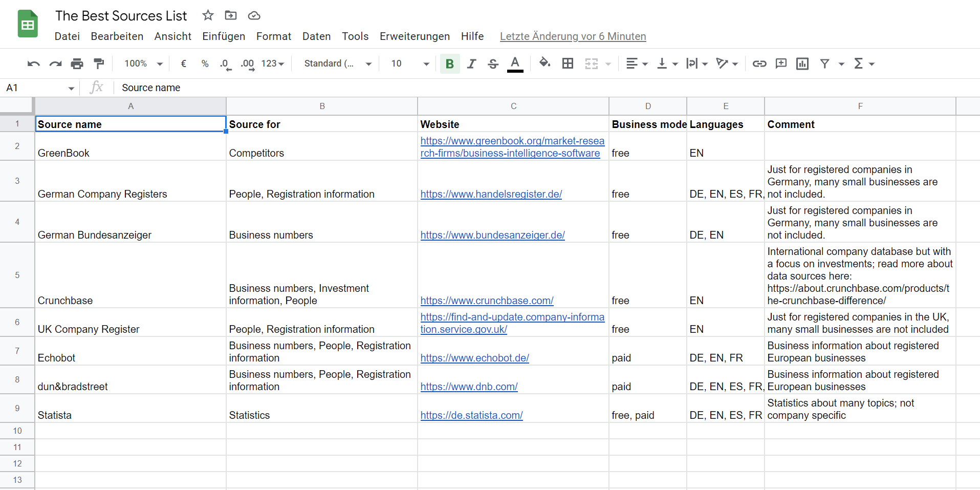Create a filter with funnel icon

824,63
